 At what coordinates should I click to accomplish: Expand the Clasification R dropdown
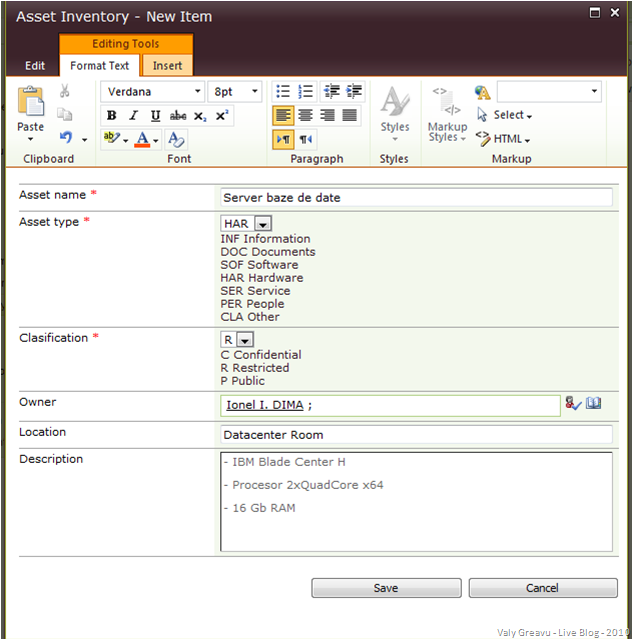(245, 340)
